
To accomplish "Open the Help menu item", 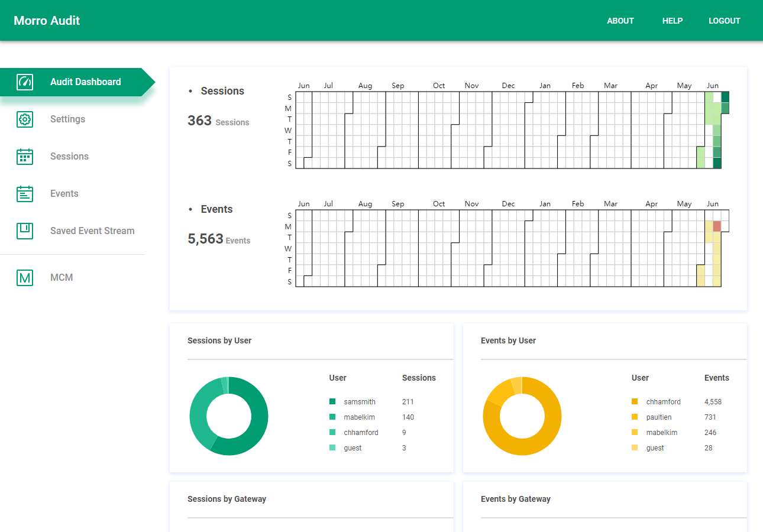I will (673, 21).
